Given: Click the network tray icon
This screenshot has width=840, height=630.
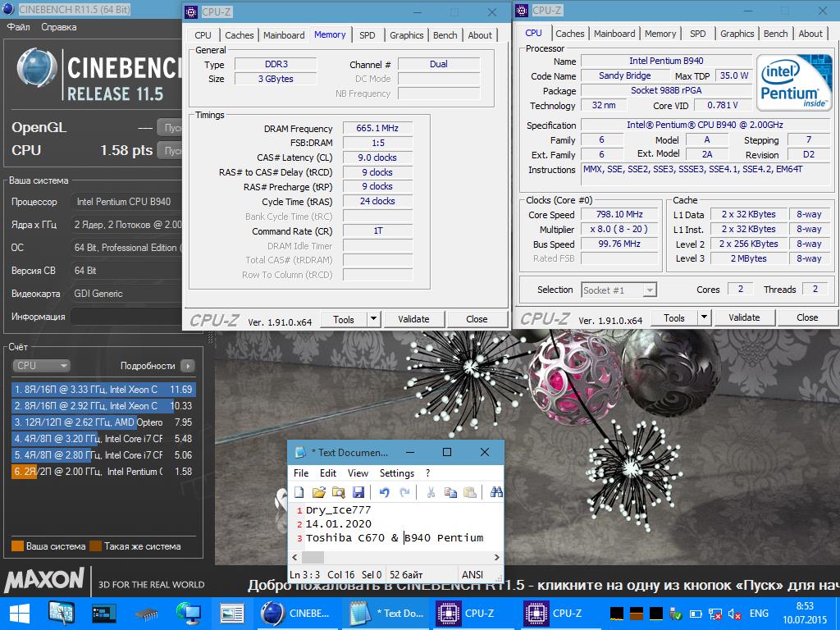Looking at the screenshot, I should pyautogui.click(x=714, y=614).
